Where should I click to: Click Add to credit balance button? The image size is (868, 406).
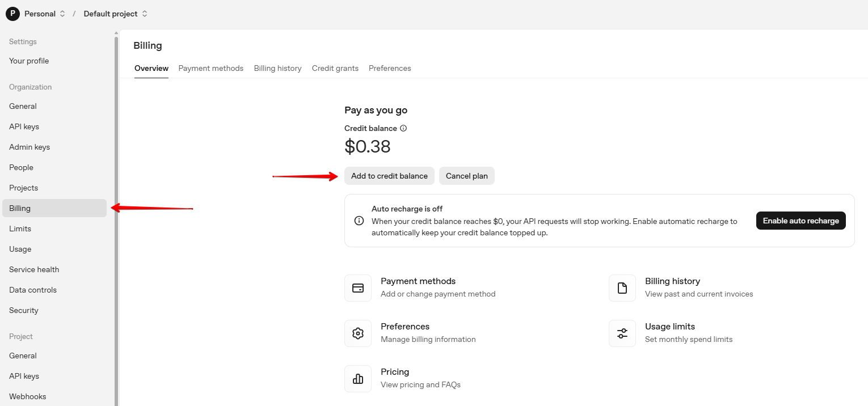(x=389, y=176)
